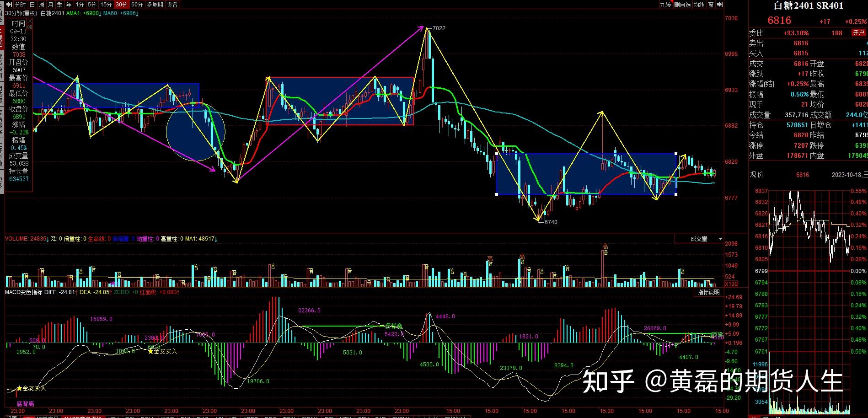Viewport: 868px width, 418px height.
Task: Select the 年 yearly period
Action: point(69,5)
